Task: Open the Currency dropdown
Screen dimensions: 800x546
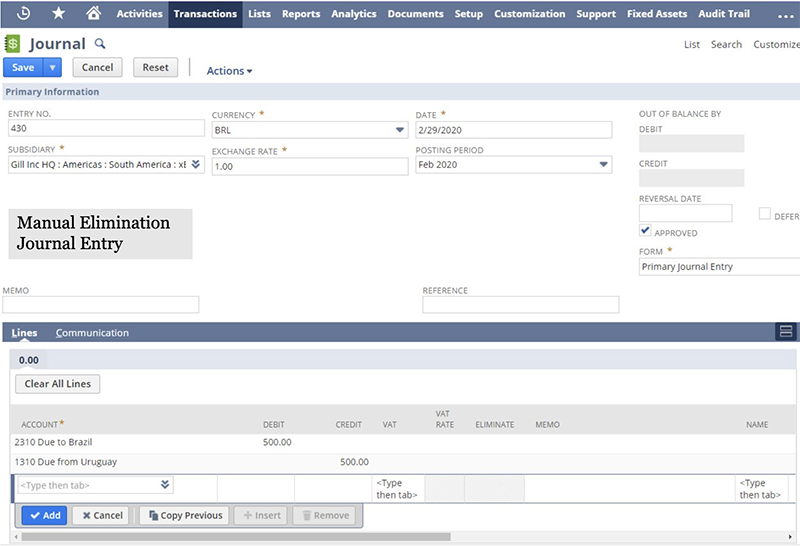Action: point(399,130)
